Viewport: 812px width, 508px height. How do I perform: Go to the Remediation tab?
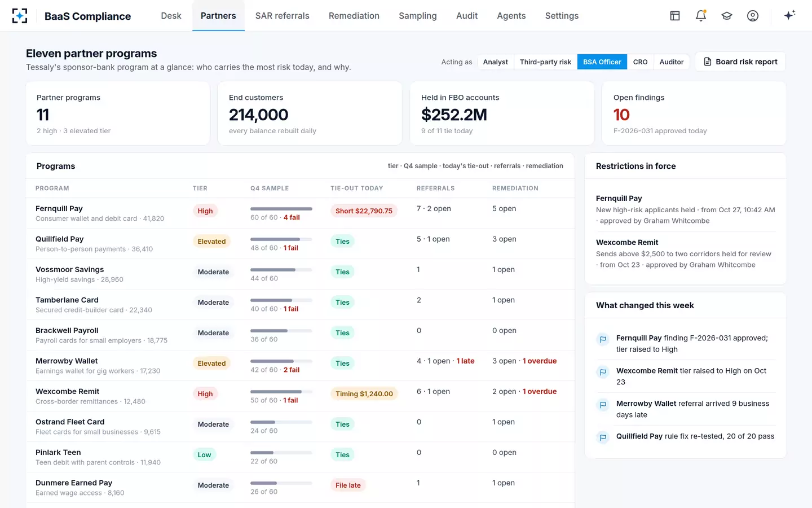[354, 16]
